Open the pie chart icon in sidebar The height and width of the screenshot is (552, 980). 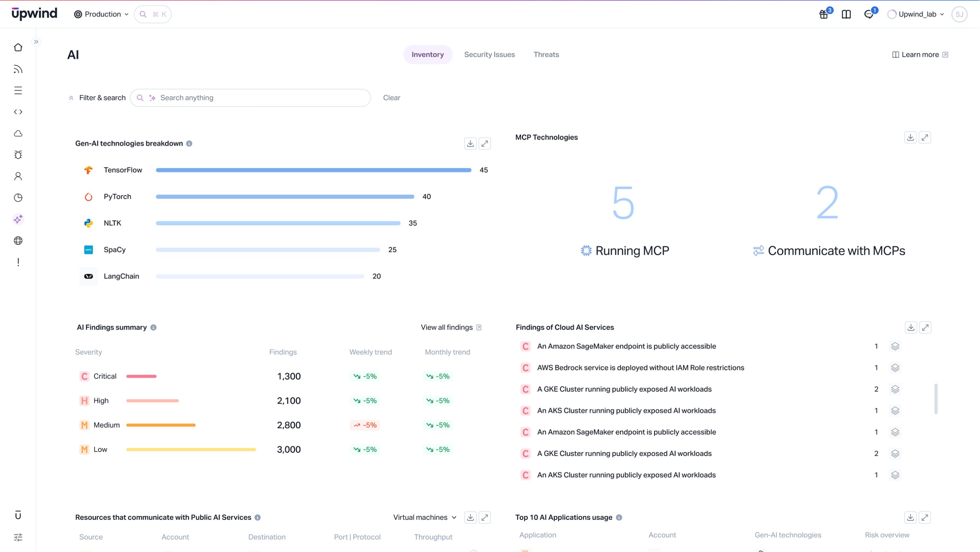click(18, 198)
